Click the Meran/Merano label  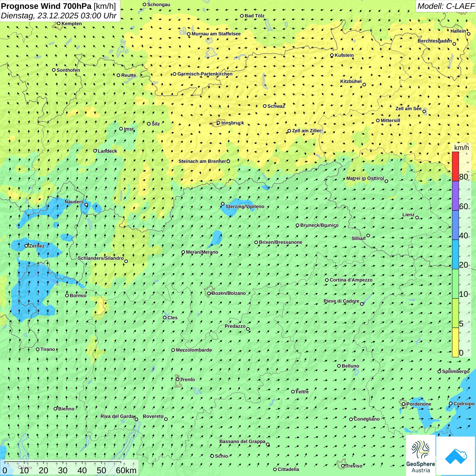[x=202, y=252]
